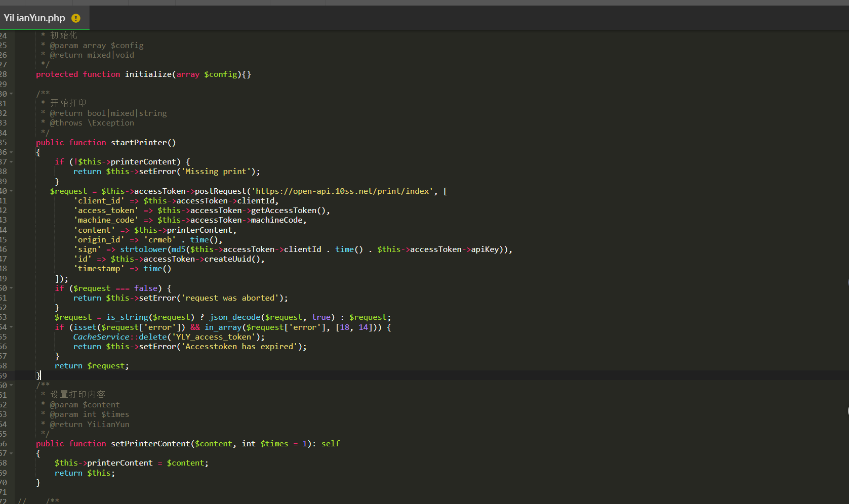
Task: Collapse the isset request error if block
Action: click(11, 327)
